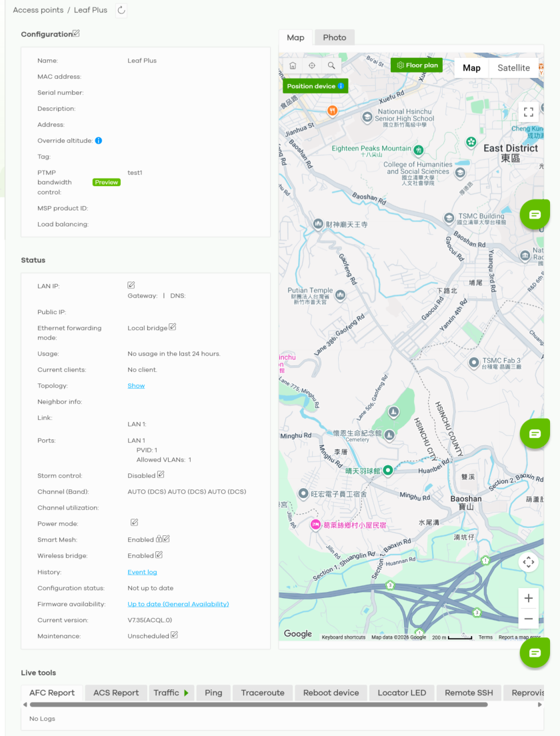
Task: Click the PTMP bandwidth Preview badge
Action: (x=107, y=182)
